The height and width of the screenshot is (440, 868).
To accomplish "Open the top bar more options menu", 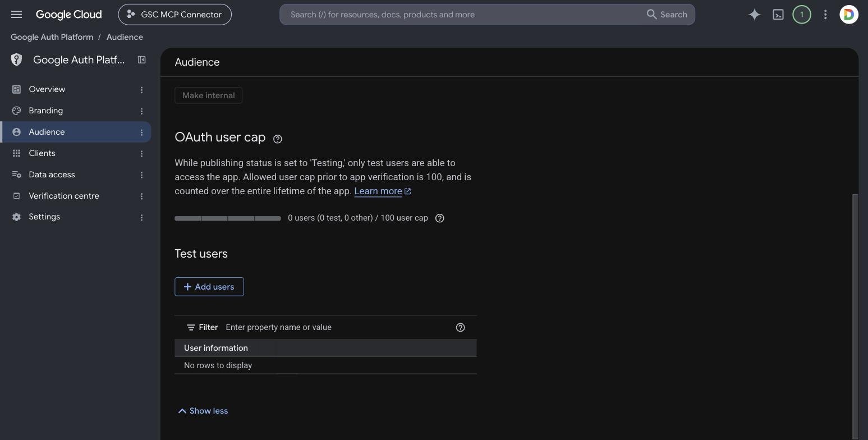I will pyautogui.click(x=825, y=15).
